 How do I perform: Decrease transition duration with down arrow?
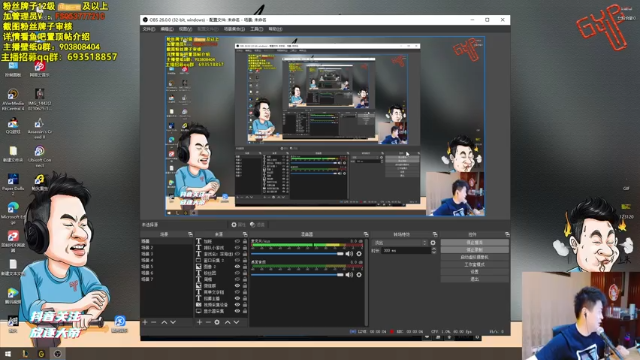point(433,253)
